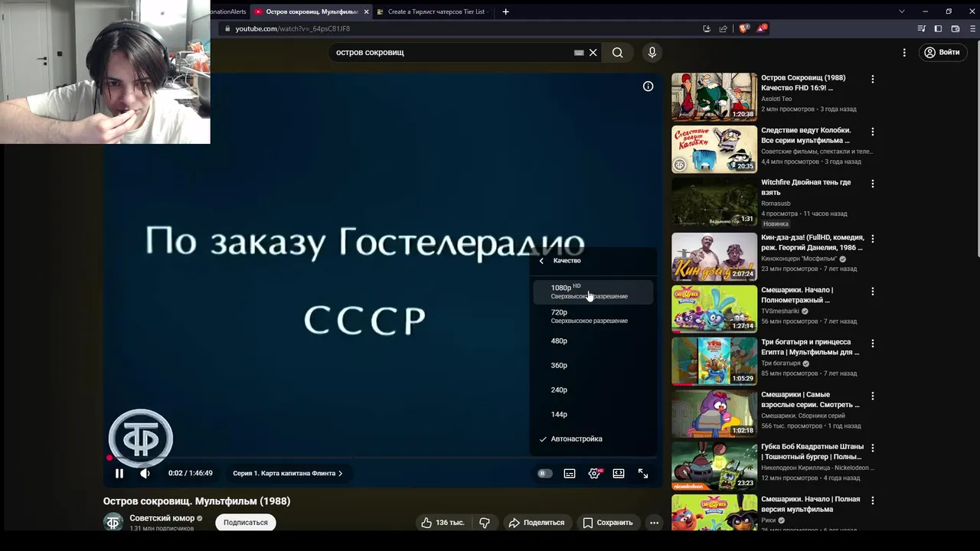
Task: Click the Советский юмор channel avatar
Action: click(113, 522)
